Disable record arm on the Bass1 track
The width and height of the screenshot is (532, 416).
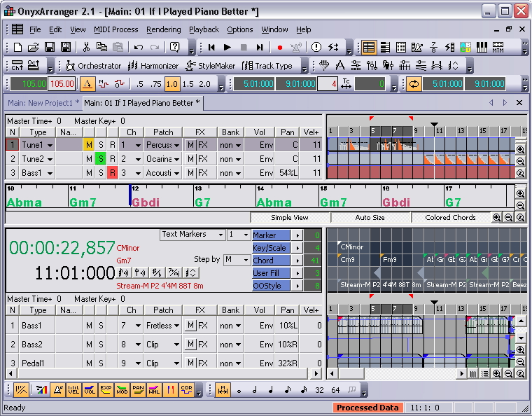click(x=112, y=173)
